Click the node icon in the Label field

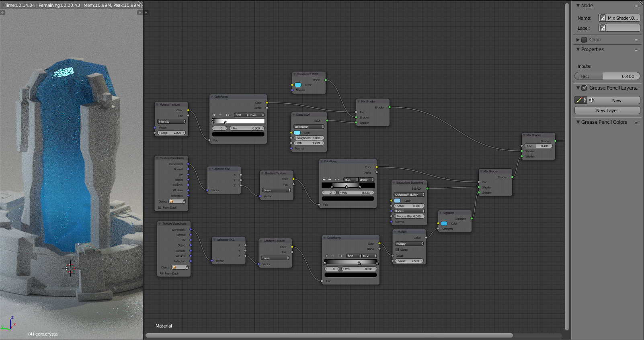603,28
